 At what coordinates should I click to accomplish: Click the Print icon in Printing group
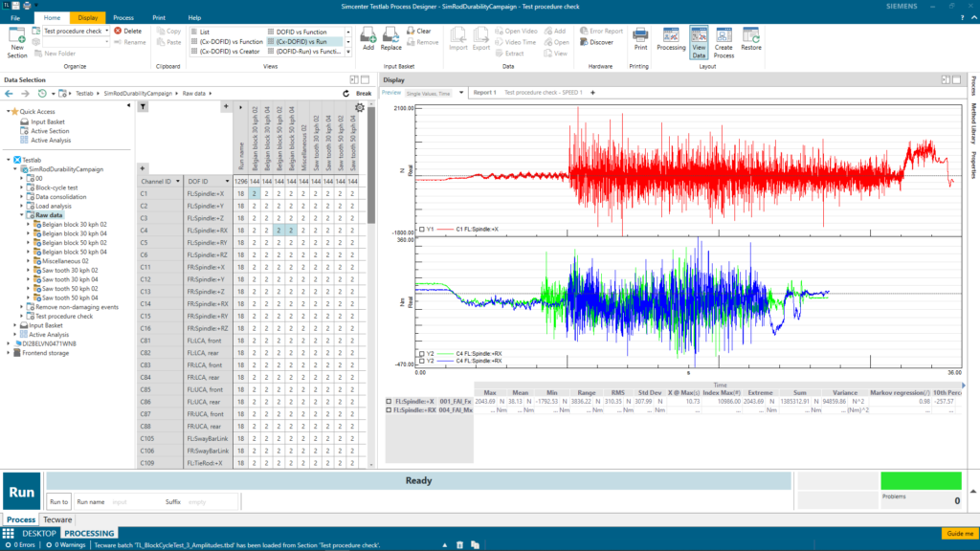click(x=641, y=42)
